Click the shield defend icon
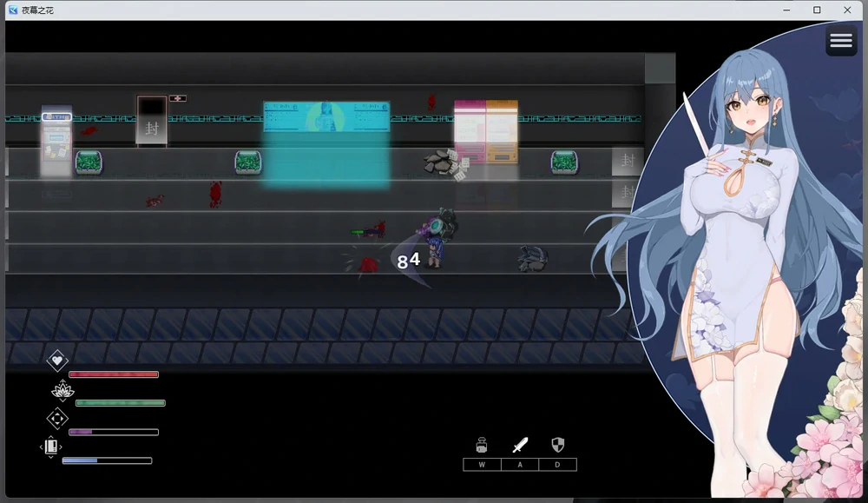The image size is (868, 503). click(558, 446)
